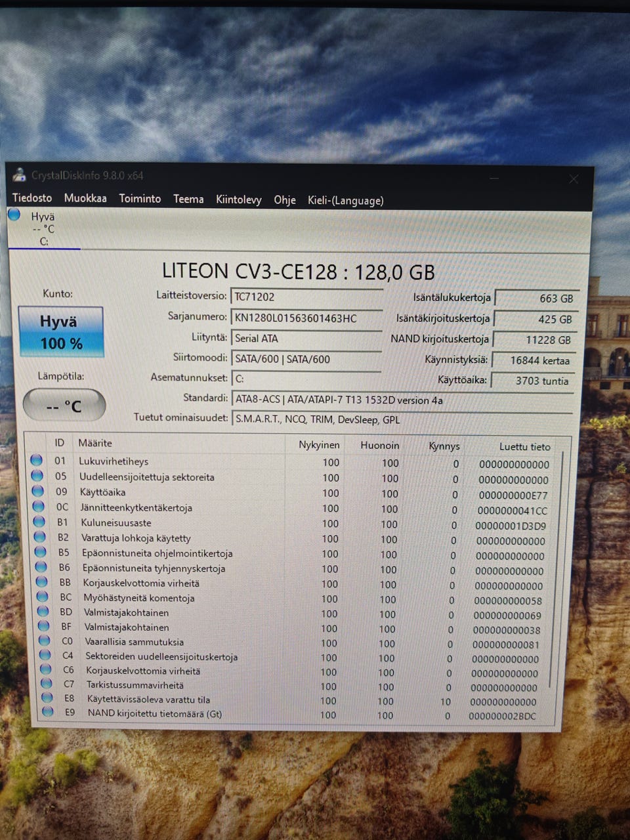Image resolution: width=630 pixels, height=840 pixels.
Task: Select the Lukuvirhetiheys attribute text
Action: point(114,461)
